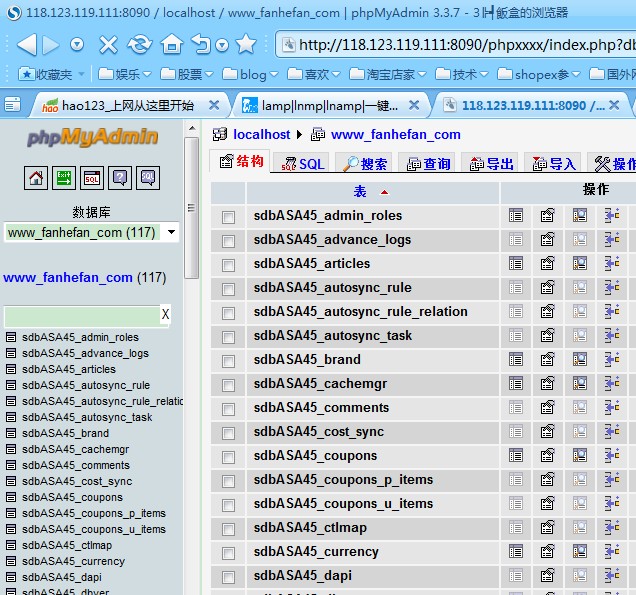Viewport: 636px width, 595px height.
Task: Check the sdbASA45_advance_logs checkbox
Action: point(228,241)
